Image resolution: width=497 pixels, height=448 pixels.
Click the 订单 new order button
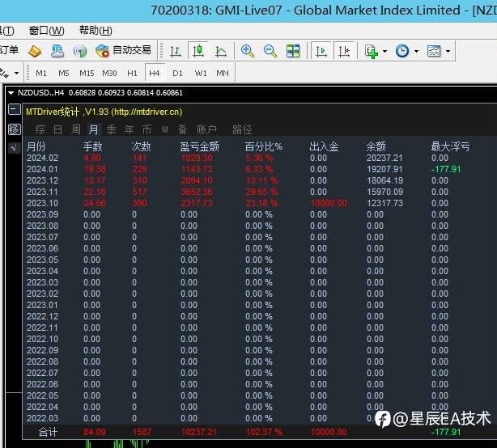10,51
